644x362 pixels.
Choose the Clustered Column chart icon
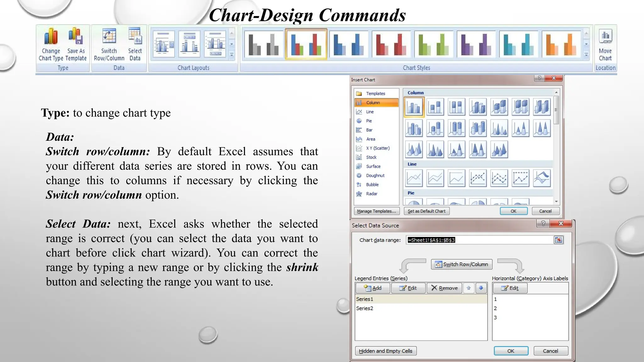tap(414, 107)
